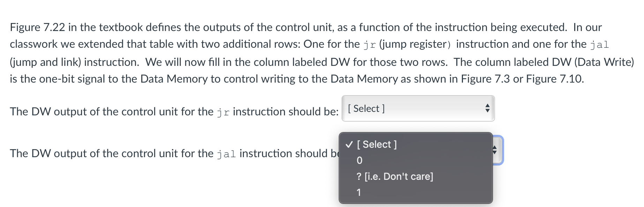Choose the ? [i.e. Don't care] option
The width and height of the screenshot is (644, 207).
tap(395, 176)
